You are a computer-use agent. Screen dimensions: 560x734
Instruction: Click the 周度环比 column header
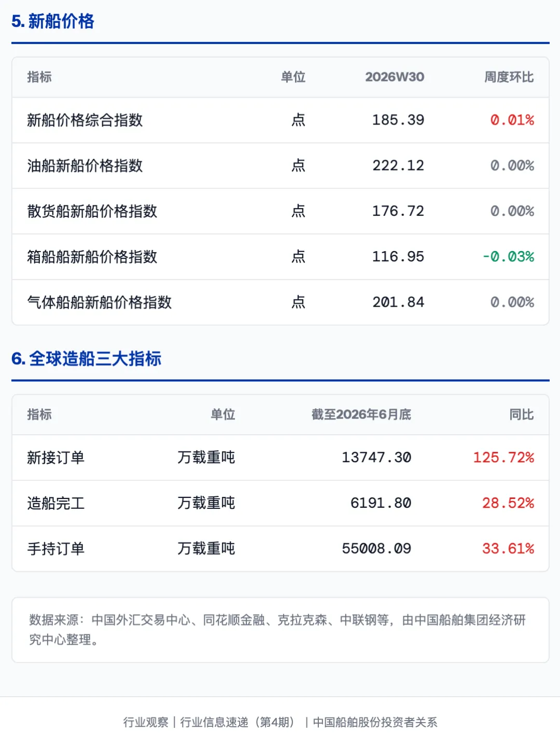pos(509,77)
